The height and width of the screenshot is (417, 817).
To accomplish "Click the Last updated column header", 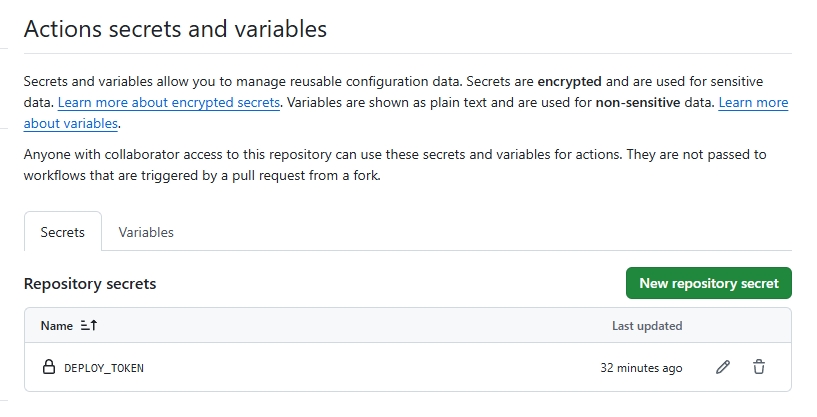I will 647,326.
